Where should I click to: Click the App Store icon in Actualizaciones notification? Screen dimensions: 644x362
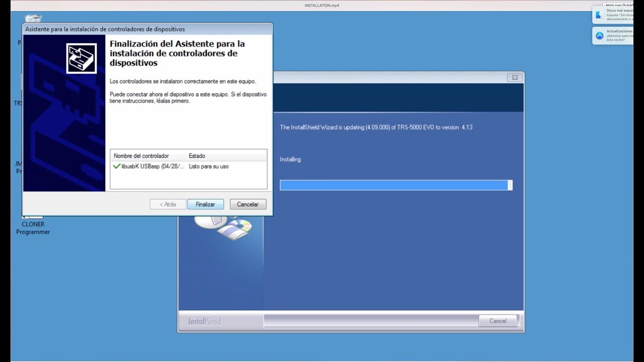tap(599, 36)
